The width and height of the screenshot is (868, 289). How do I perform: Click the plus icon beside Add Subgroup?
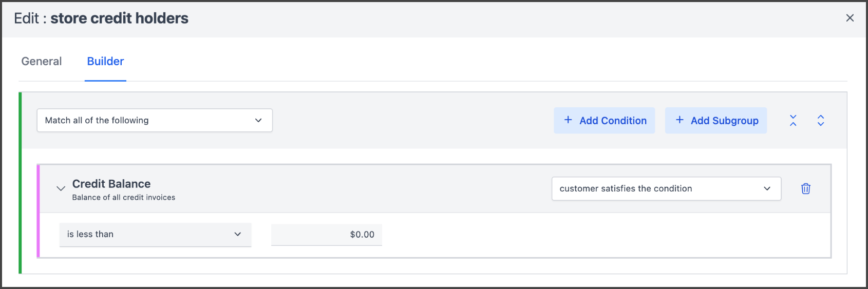680,120
